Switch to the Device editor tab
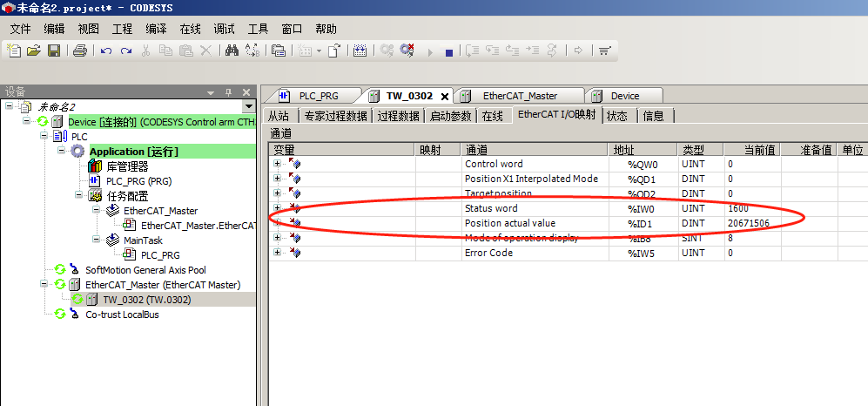 pyautogui.click(x=624, y=96)
